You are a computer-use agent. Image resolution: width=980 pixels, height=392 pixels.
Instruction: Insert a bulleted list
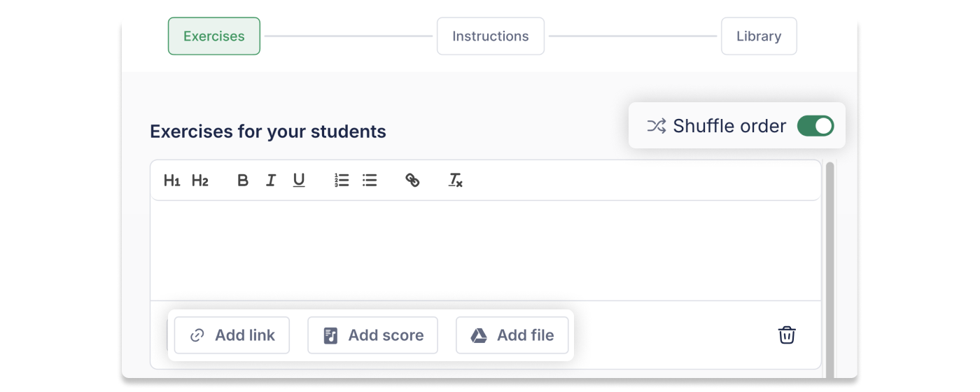tap(370, 181)
